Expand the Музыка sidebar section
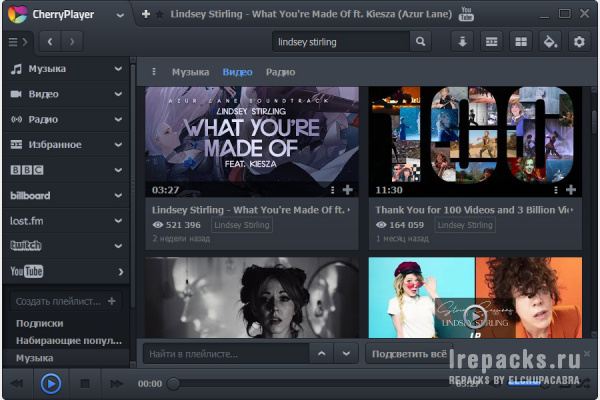 pos(118,69)
